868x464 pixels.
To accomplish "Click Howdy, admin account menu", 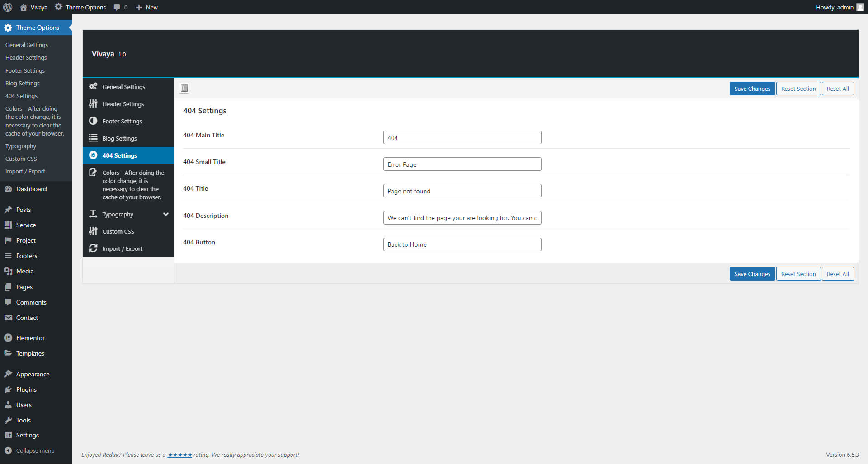I will tap(840, 7).
